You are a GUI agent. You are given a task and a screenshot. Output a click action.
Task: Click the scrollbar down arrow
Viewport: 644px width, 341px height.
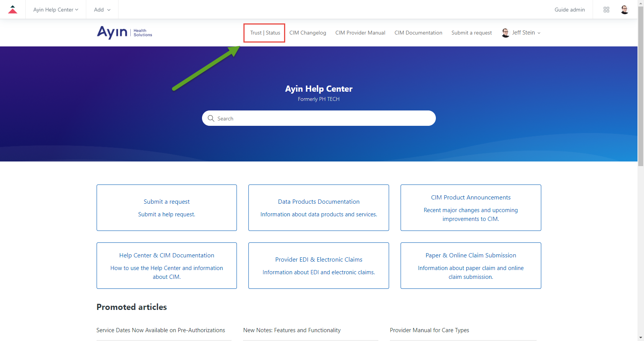tap(641, 338)
